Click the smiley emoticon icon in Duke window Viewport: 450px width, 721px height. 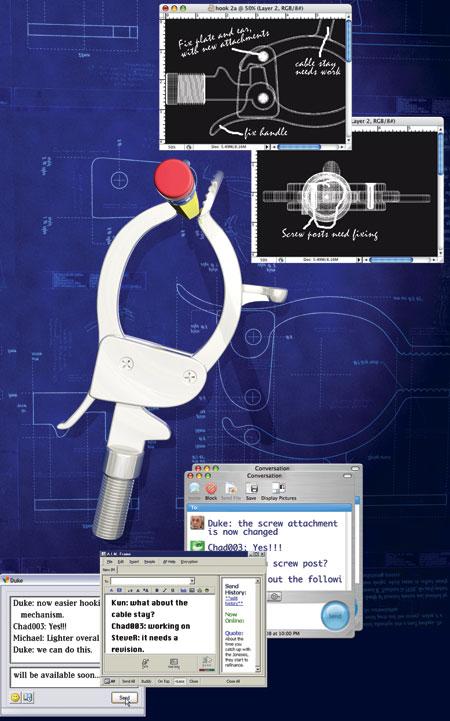pyautogui.click(x=15, y=698)
